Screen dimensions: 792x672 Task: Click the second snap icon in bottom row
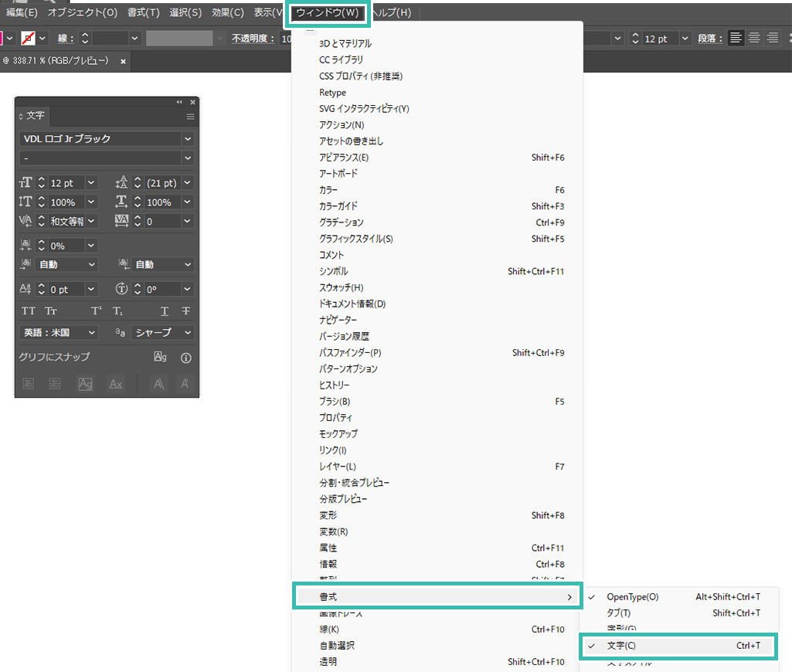click(x=55, y=384)
